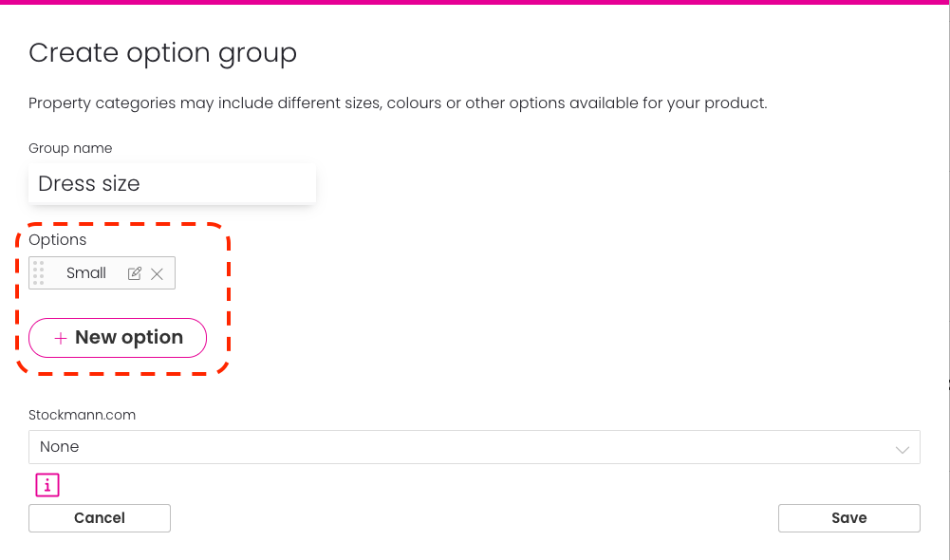The width and height of the screenshot is (950, 560).
Task: Click the plus icon inside New option
Action: [x=60, y=338]
